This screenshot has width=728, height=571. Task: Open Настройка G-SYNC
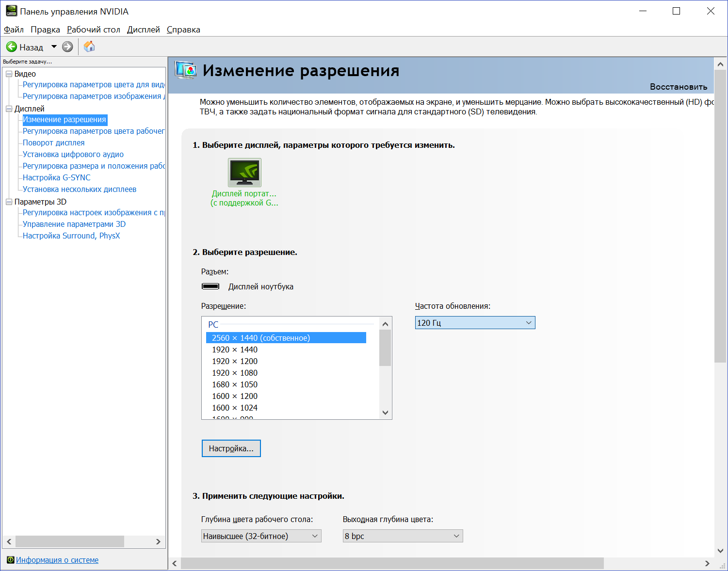57,177
